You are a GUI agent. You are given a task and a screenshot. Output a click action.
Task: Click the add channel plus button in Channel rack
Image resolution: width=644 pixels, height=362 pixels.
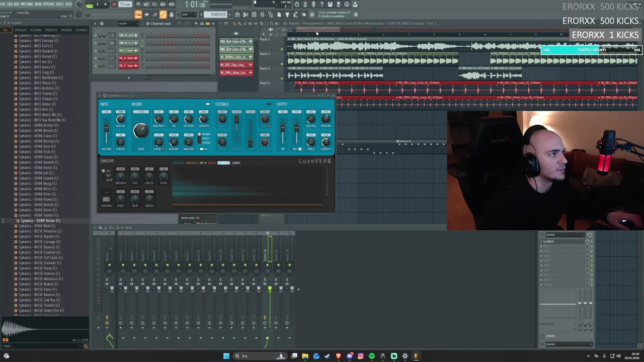point(128,77)
